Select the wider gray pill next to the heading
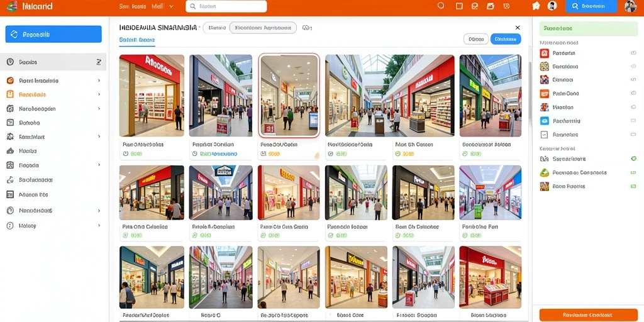Screen dimensions: 644x322 263,28
